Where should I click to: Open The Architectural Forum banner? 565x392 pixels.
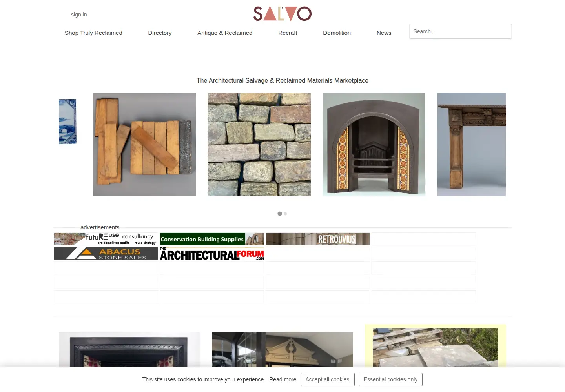coord(212,254)
